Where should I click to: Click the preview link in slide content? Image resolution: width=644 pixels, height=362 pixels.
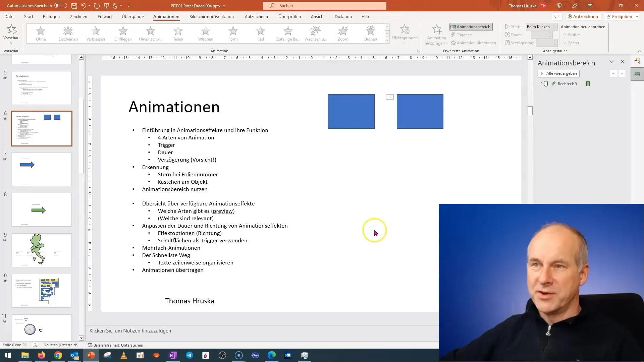[x=222, y=211]
